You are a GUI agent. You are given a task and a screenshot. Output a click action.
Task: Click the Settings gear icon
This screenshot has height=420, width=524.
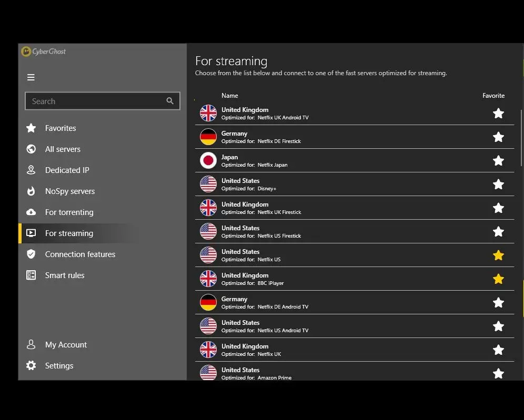tap(31, 365)
